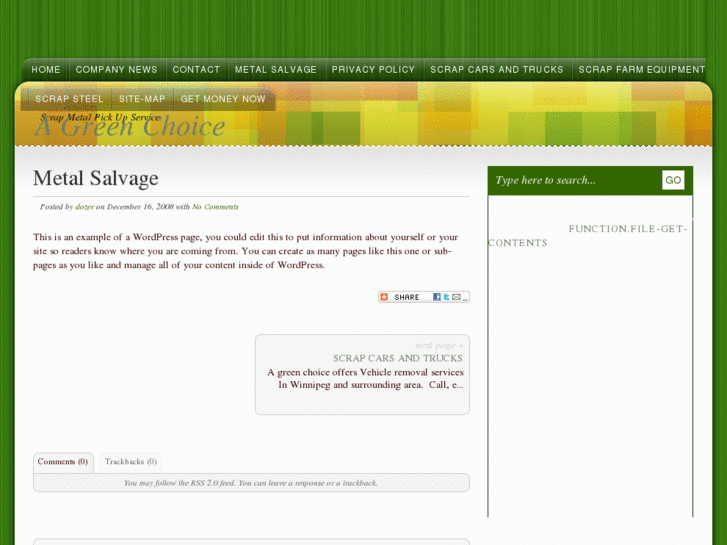The image size is (727, 545).
Task: Open the Home menu item
Action: pyautogui.click(x=46, y=70)
